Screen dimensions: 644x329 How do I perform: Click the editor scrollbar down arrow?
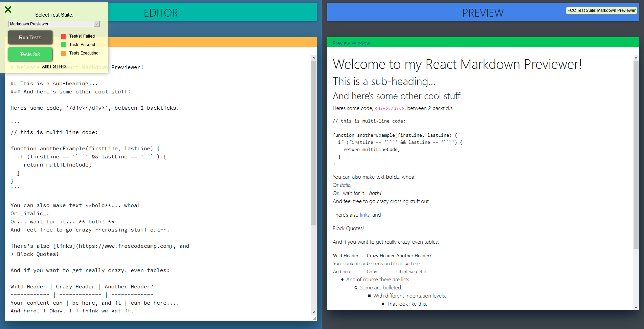314,312
